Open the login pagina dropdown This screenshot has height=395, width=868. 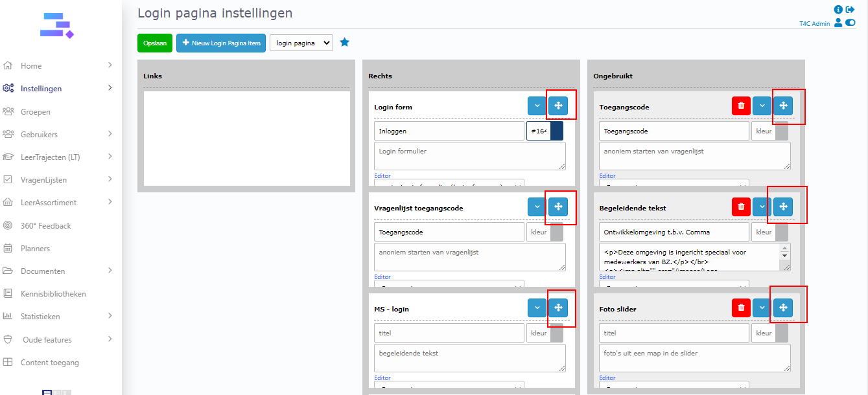point(301,43)
